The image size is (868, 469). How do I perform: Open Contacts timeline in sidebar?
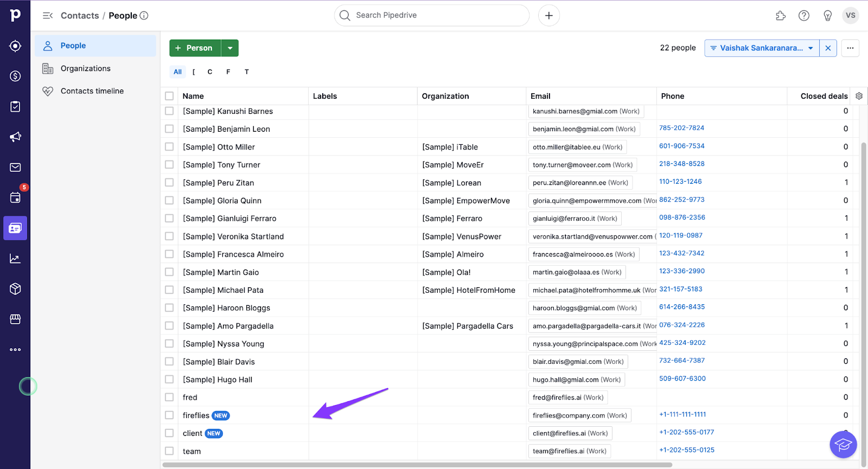(95, 91)
